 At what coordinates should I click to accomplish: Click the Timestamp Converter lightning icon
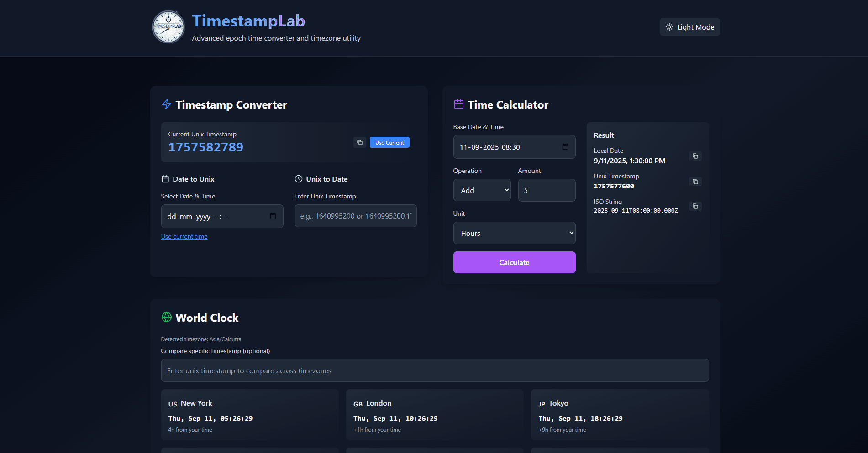pos(166,104)
